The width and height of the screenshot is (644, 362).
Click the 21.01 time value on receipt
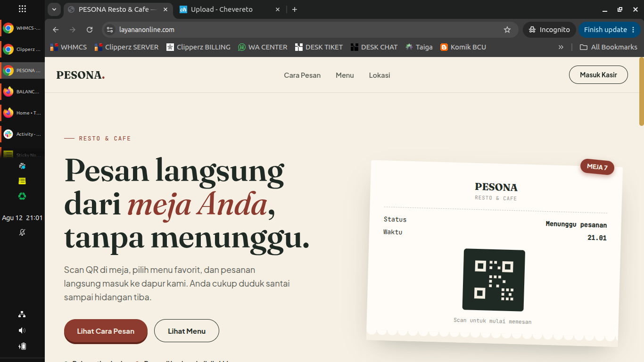click(x=597, y=238)
